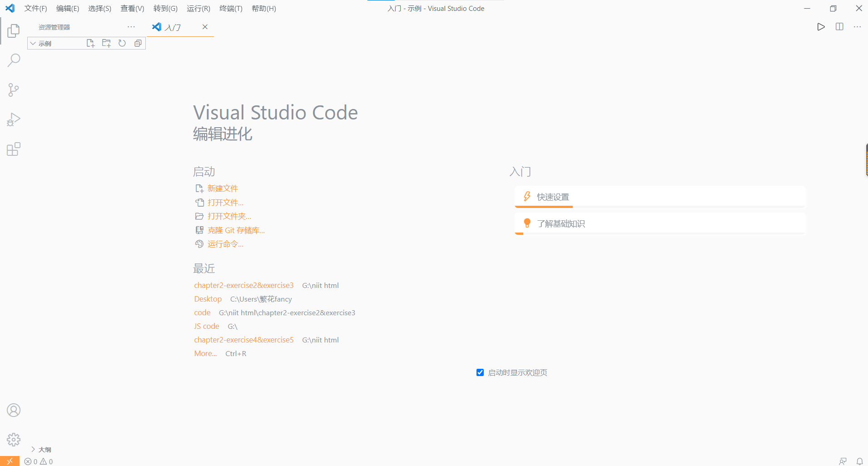Image resolution: width=868 pixels, height=466 pixels.
Task: Open the Accounts menu icon
Action: (x=14, y=410)
